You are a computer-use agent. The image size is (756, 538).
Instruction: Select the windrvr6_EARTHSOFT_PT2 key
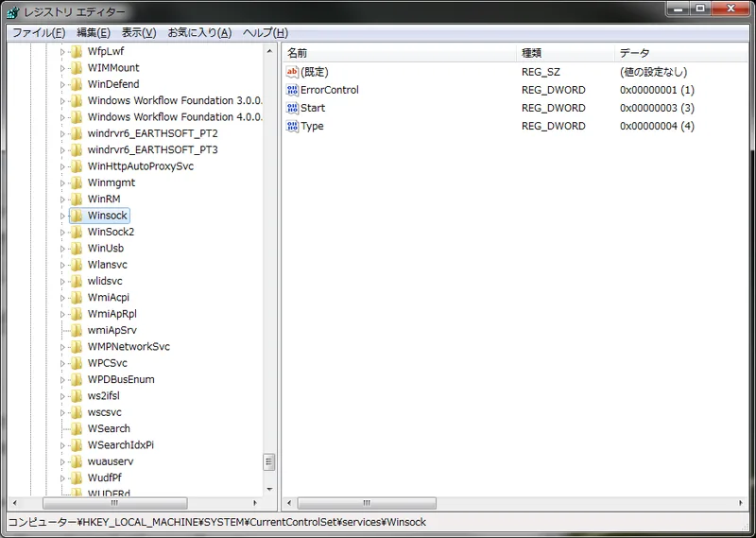(152, 133)
